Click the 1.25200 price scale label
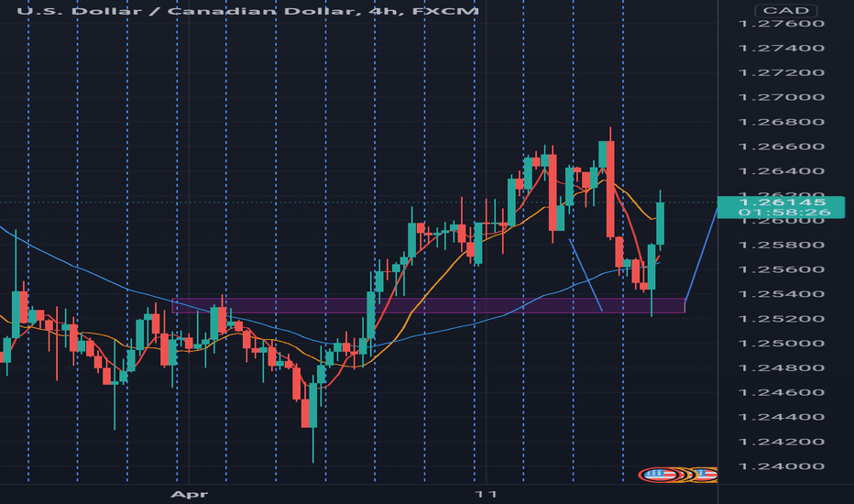 pos(781,319)
